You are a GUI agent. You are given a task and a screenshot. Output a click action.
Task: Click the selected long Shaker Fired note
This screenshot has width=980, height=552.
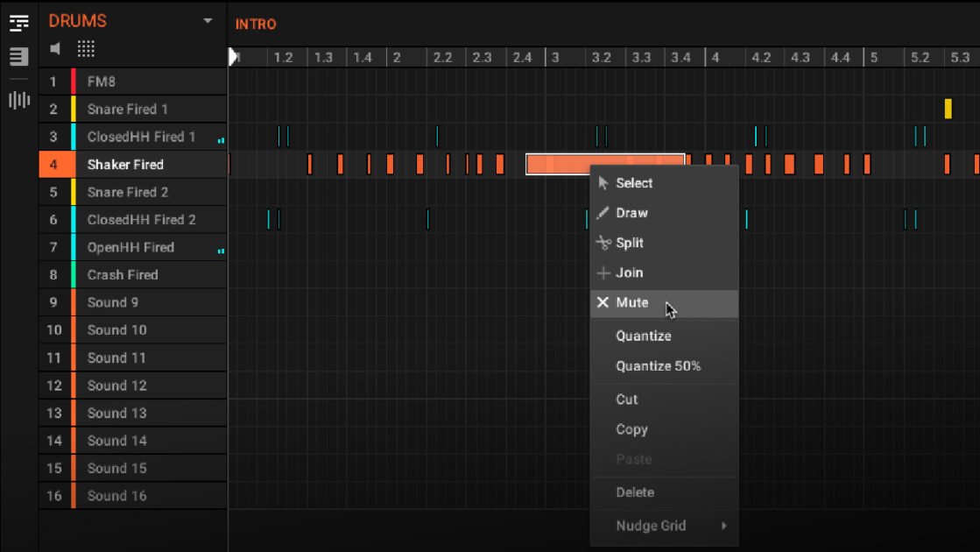[x=605, y=165]
